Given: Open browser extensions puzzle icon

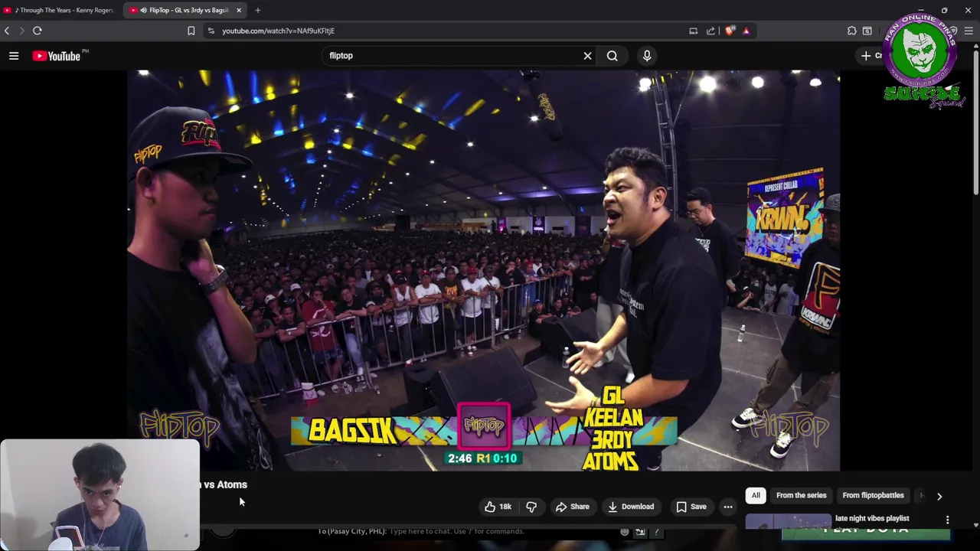Looking at the screenshot, I should click(851, 31).
